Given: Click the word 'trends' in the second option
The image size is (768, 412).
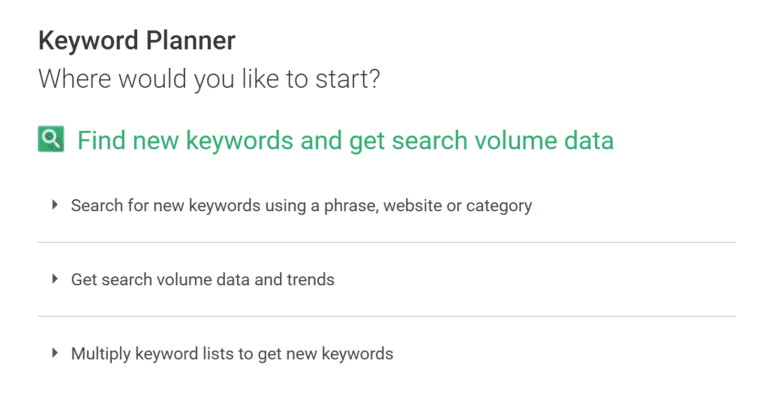Looking at the screenshot, I should pos(311,280).
